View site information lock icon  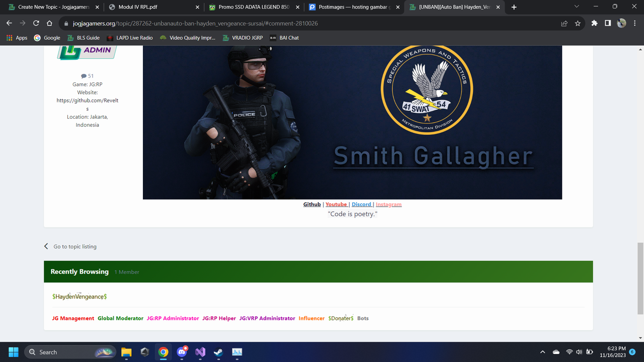click(x=66, y=24)
